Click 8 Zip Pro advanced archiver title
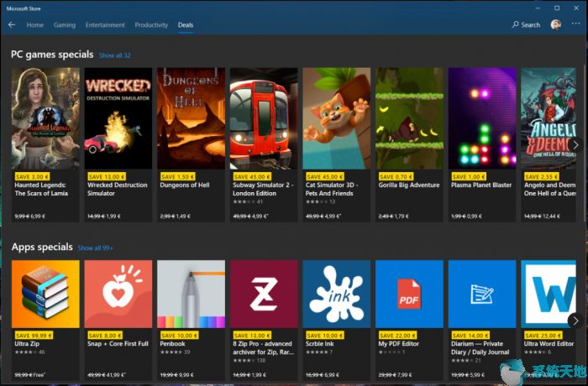This screenshot has width=588, height=386. (263, 347)
